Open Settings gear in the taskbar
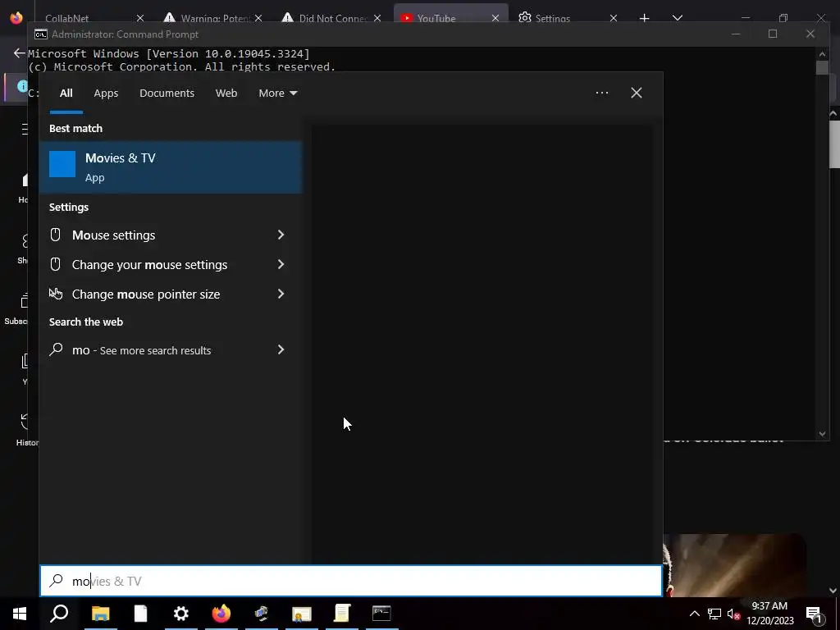 coord(181,614)
